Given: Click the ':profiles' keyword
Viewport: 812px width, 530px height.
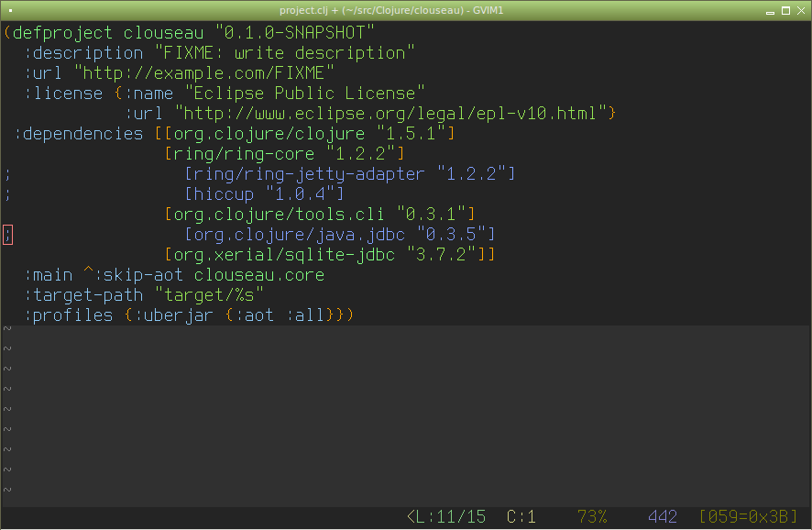Looking at the screenshot, I should coord(68,316).
